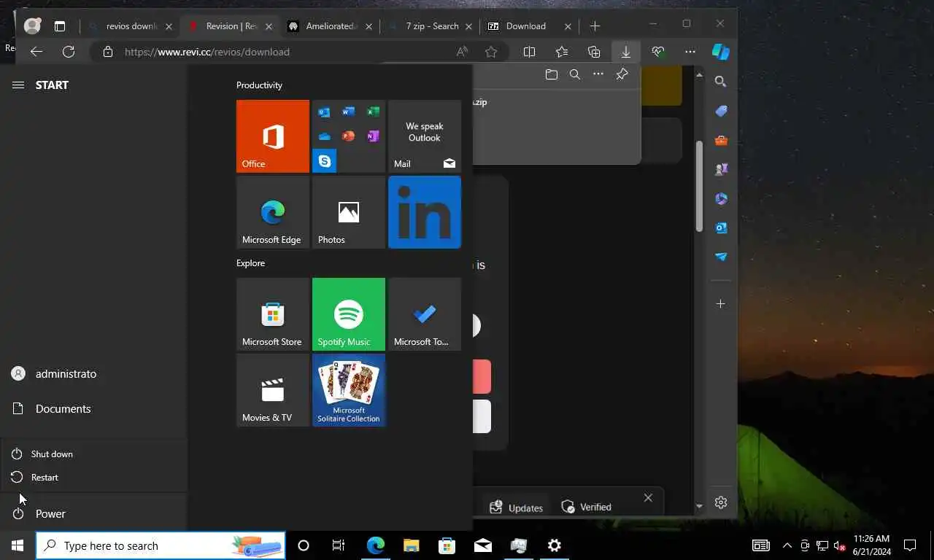The height and width of the screenshot is (560, 934).
Task: Switch to the Ameliorated tab
Action: (331, 26)
